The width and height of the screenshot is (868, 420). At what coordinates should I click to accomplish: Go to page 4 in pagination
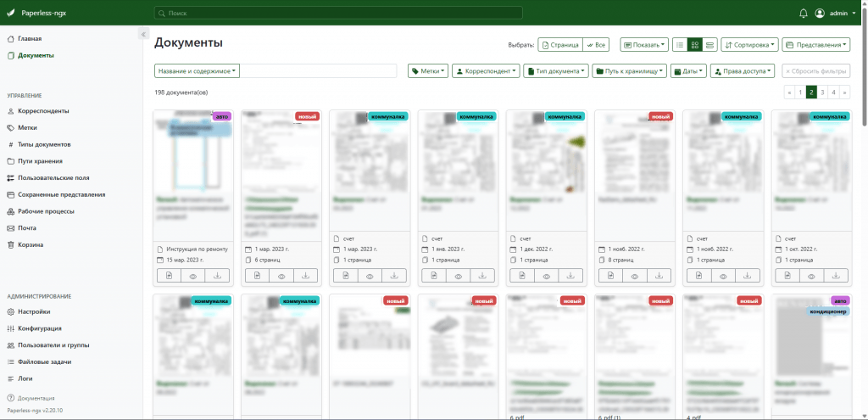(834, 92)
